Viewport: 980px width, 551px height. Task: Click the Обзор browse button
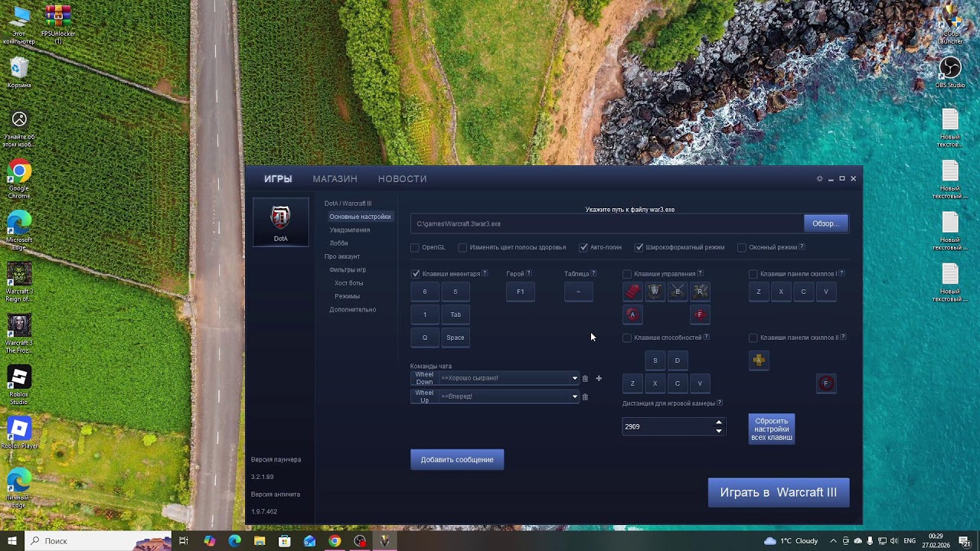pos(826,223)
